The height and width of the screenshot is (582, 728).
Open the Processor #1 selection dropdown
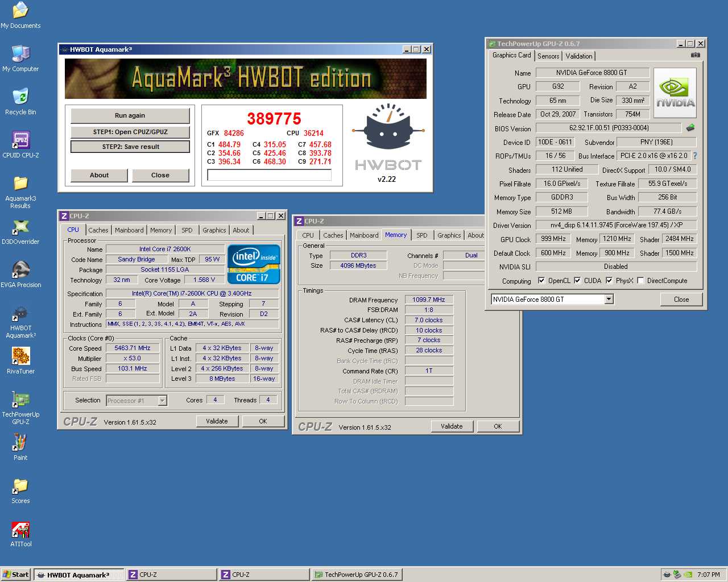pos(162,401)
